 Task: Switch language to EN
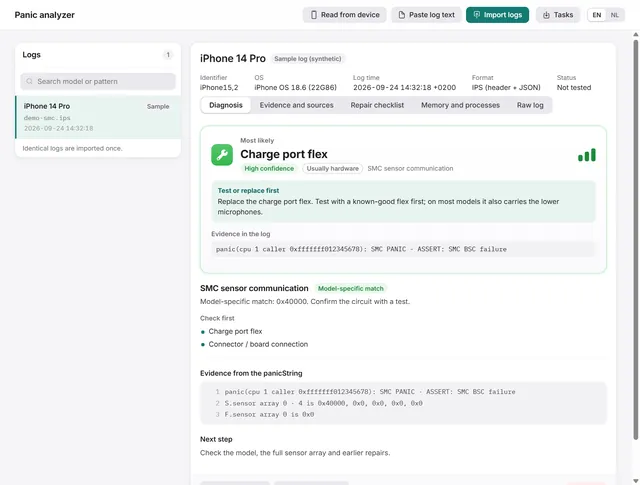point(597,15)
